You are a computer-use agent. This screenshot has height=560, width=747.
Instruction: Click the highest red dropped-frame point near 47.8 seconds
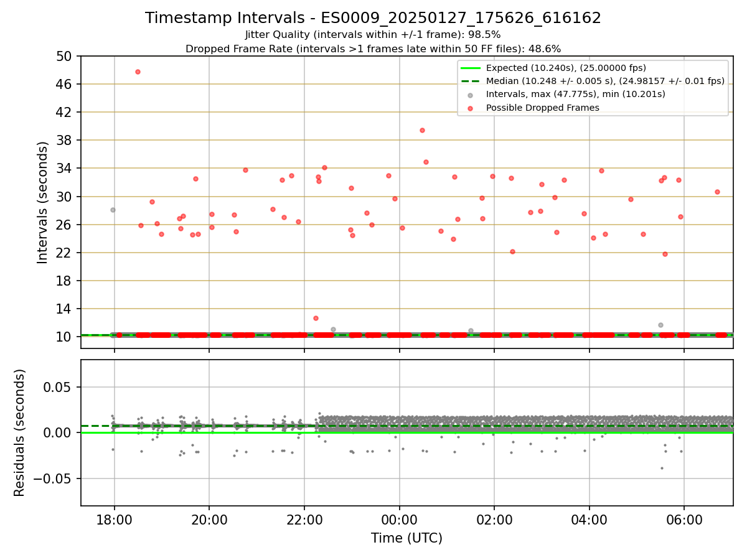pyautogui.click(x=138, y=72)
